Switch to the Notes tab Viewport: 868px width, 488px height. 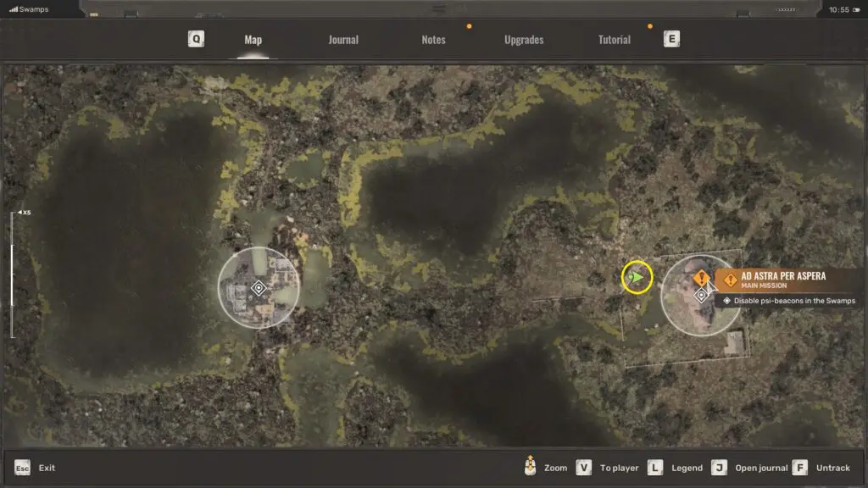click(433, 40)
